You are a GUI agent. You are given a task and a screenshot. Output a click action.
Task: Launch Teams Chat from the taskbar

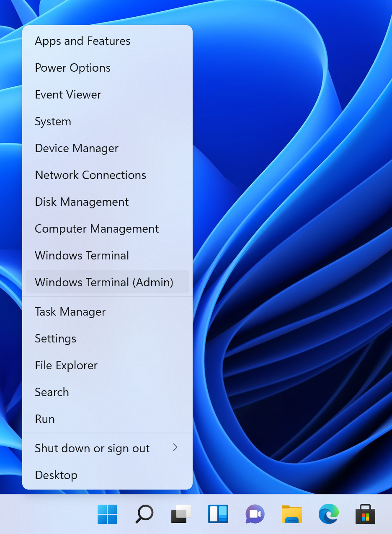[x=255, y=514]
